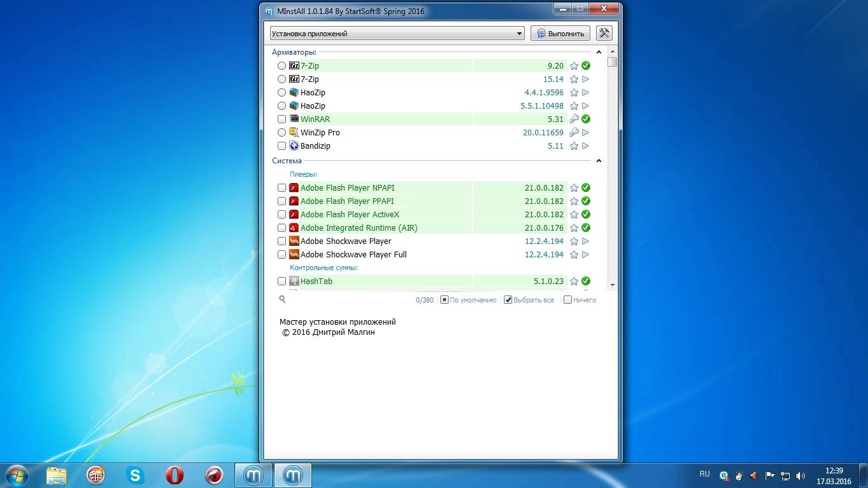Open the Windows Start menu orb

pos(17,475)
